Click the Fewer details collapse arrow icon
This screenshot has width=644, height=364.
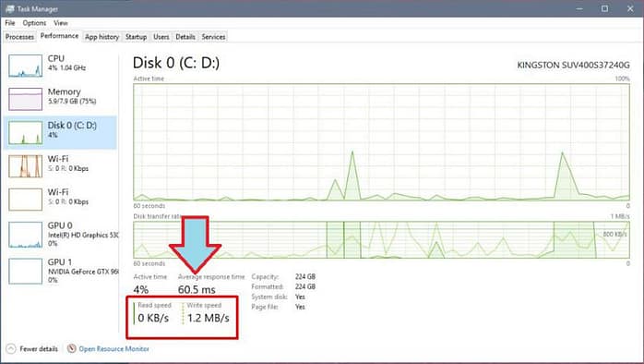11,349
